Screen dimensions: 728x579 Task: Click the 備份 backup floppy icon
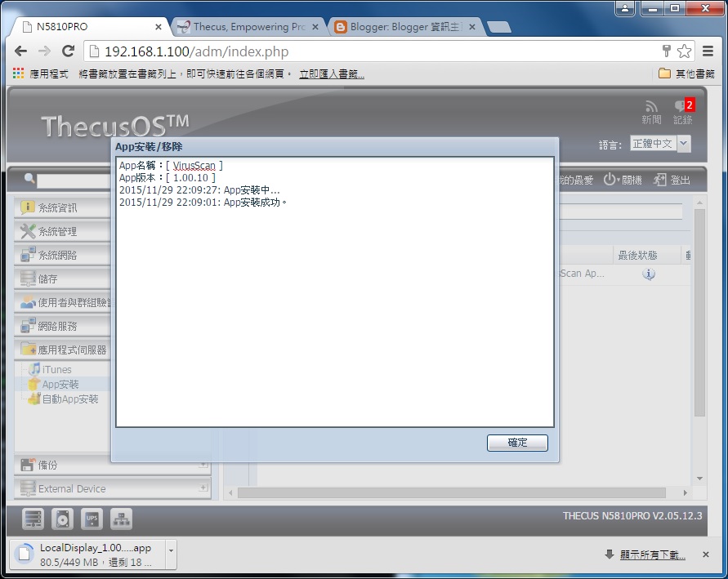point(28,465)
